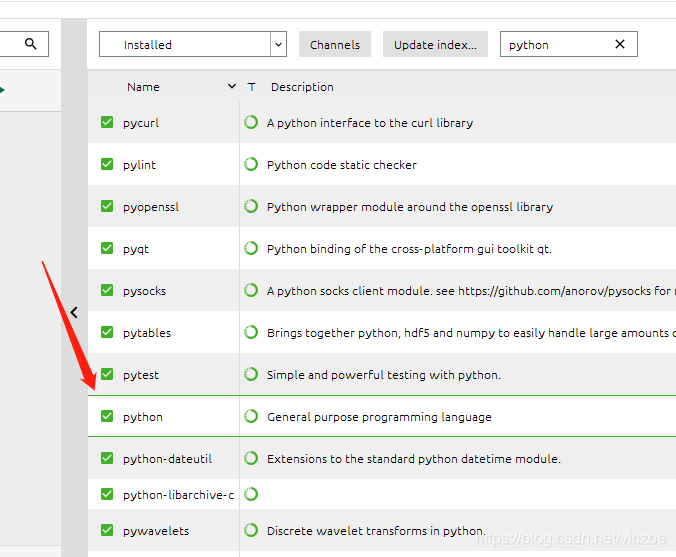This screenshot has width=676, height=557.
Task: Uncheck the pycurl package checkbox
Action: 107,122
